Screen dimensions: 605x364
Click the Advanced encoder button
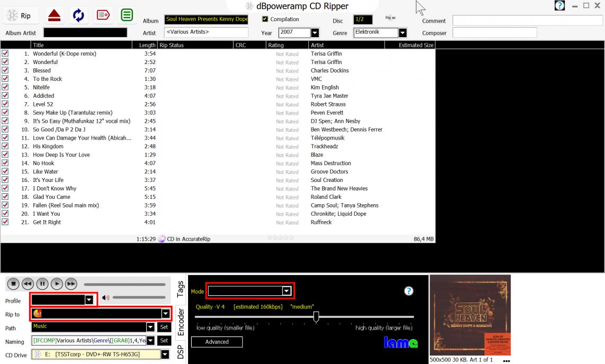click(x=217, y=342)
